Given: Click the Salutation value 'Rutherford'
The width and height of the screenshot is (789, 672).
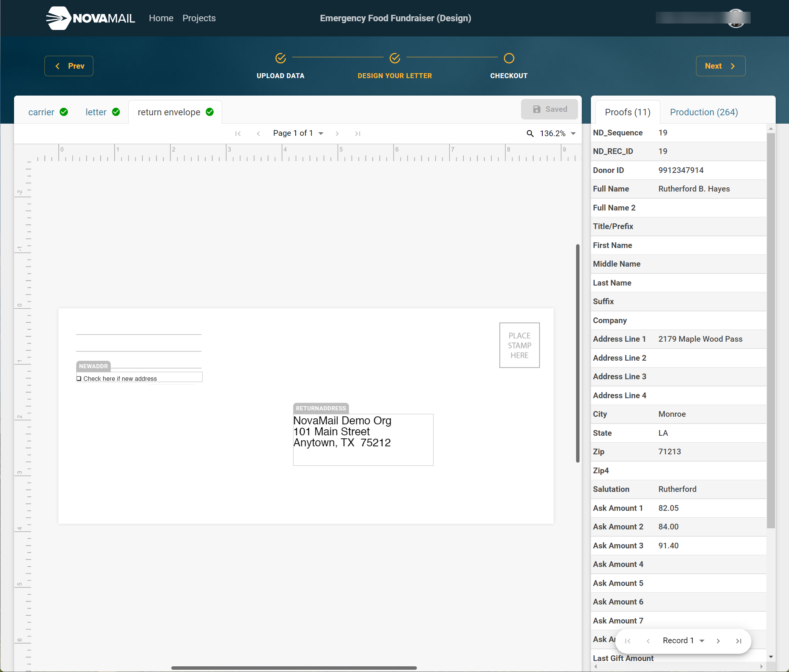Looking at the screenshot, I should [677, 489].
